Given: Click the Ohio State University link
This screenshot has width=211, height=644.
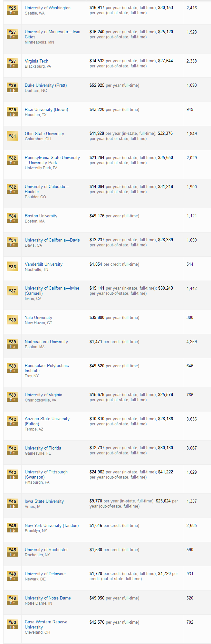Looking at the screenshot, I should click(x=44, y=134).
